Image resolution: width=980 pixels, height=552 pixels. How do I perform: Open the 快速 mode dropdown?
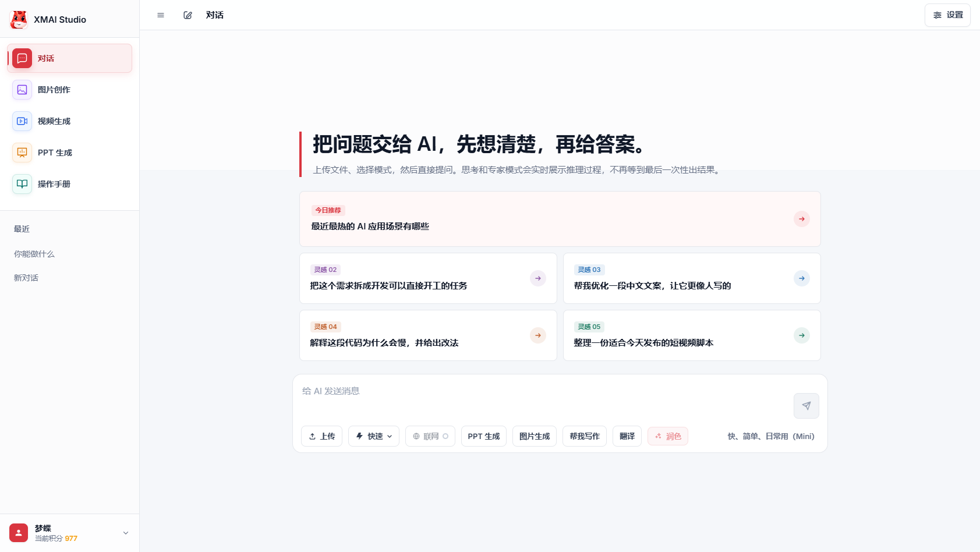(374, 436)
